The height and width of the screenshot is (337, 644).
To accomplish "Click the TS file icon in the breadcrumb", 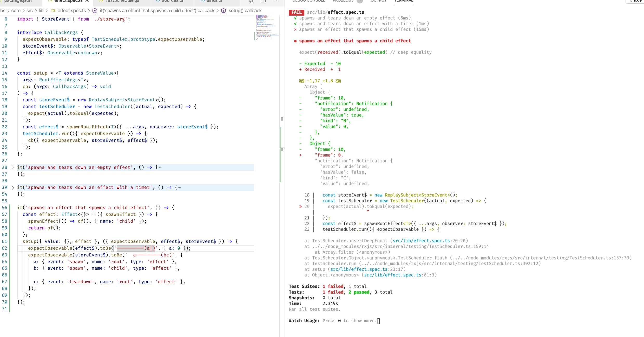I will click(53, 11).
